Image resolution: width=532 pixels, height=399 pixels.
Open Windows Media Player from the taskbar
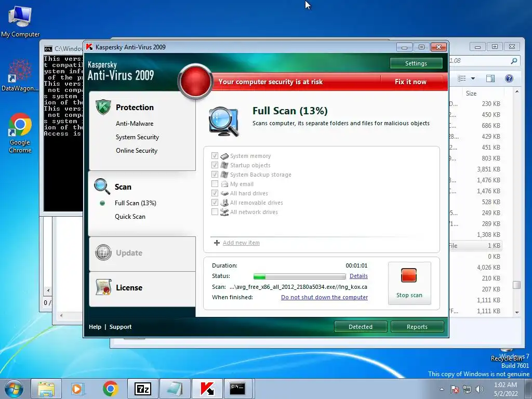click(x=77, y=389)
